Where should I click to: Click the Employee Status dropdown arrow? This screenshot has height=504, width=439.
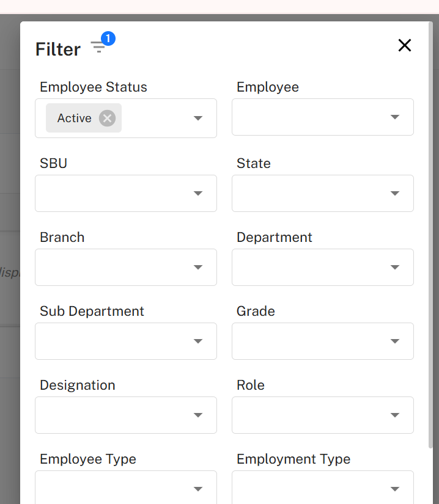click(x=197, y=119)
